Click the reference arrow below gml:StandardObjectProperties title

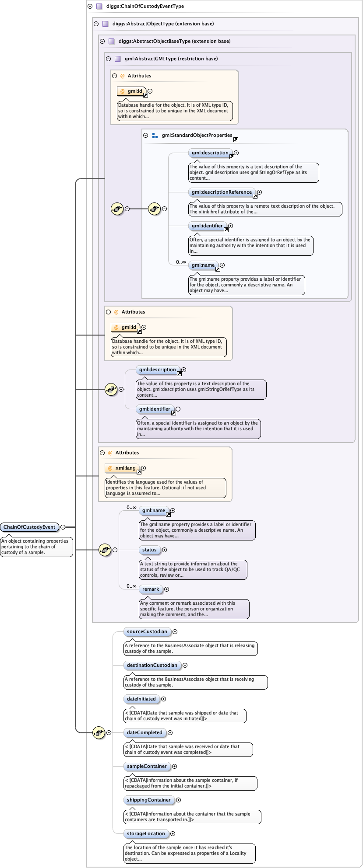tap(236, 140)
